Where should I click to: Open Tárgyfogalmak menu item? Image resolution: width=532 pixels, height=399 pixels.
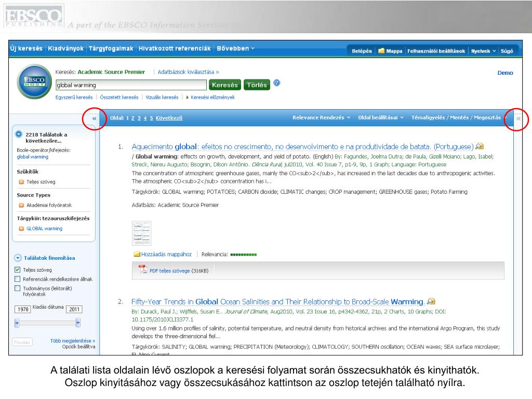(x=111, y=48)
